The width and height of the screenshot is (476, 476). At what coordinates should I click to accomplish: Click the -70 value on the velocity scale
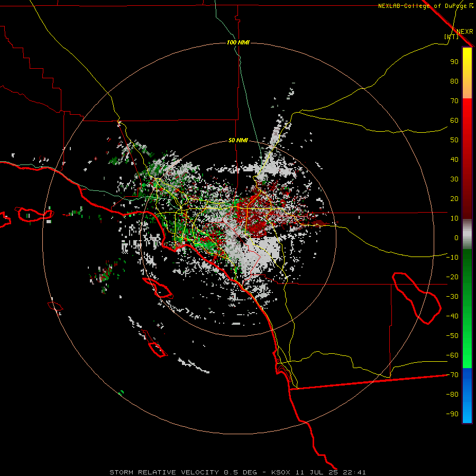tap(452, 375)
